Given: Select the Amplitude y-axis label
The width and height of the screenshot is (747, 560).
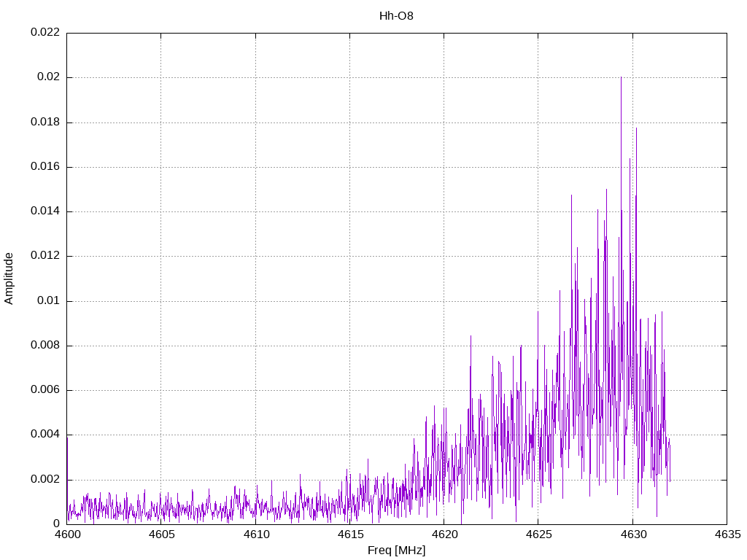Looking at the screenshot, I should pyautogui.click(x=9, y=278).
